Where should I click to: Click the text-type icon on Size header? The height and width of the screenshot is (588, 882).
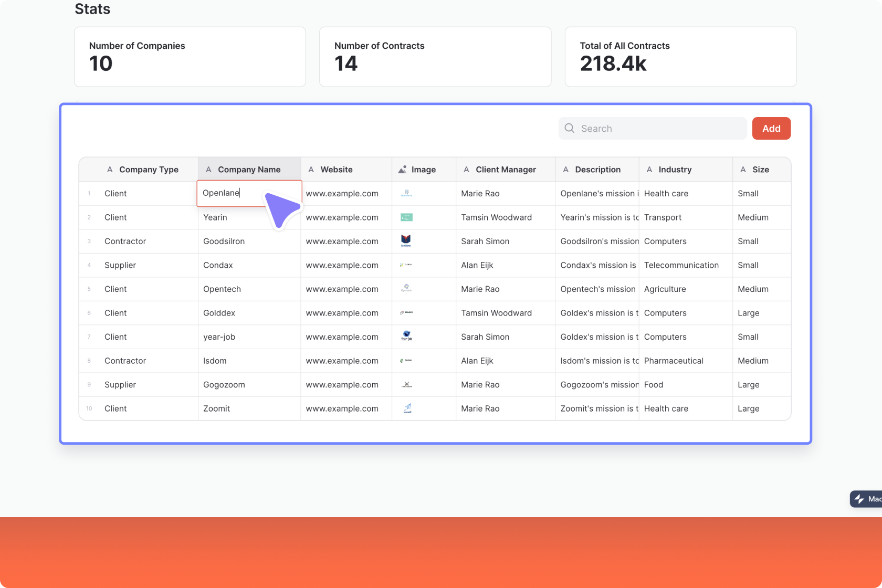pos(743,169)
